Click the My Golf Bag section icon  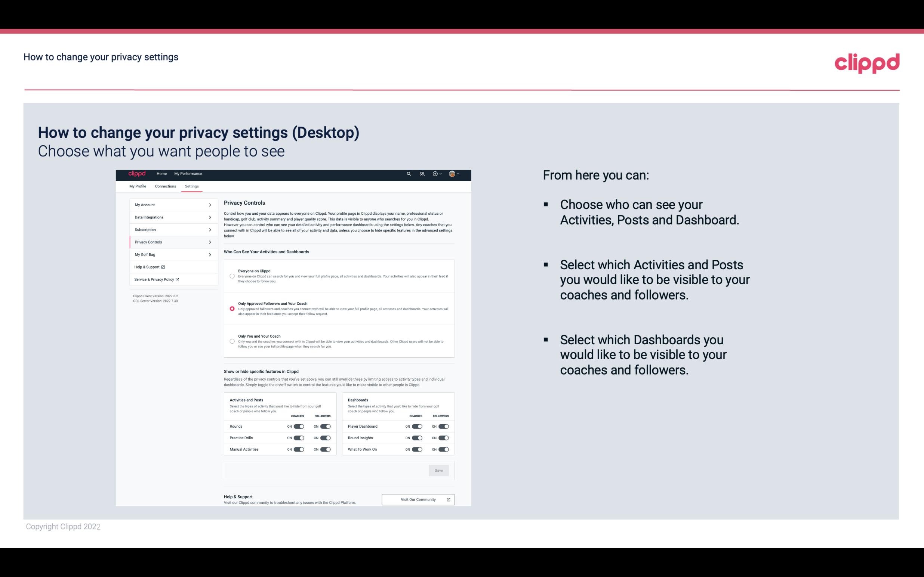210,255
